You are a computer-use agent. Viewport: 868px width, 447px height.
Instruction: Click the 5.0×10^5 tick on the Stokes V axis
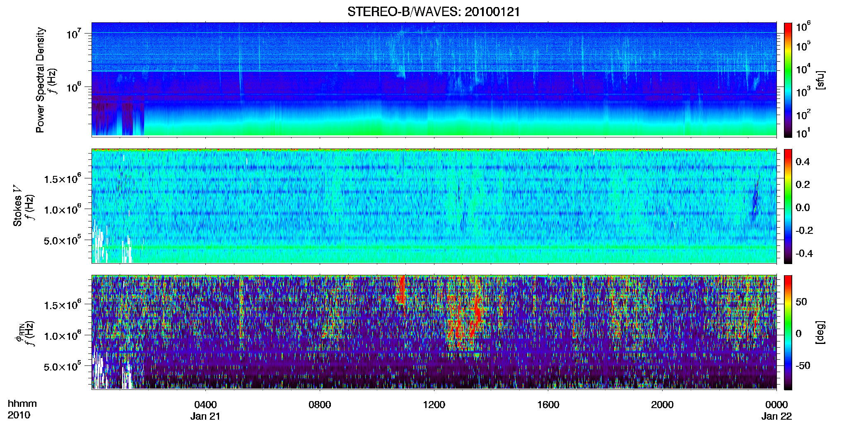pyautogui.click(x=63, y=240)
